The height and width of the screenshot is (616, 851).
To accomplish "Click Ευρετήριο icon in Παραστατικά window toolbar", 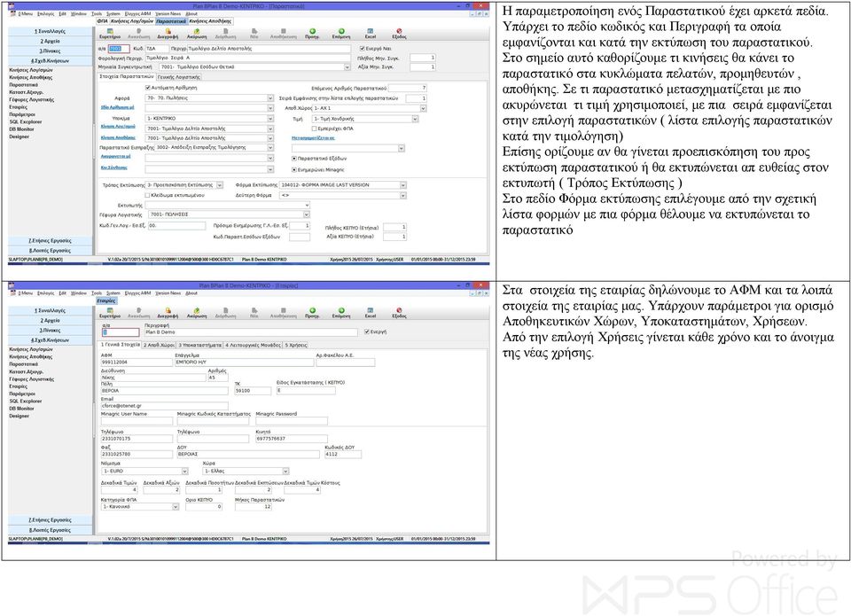I will coord(110,32).
